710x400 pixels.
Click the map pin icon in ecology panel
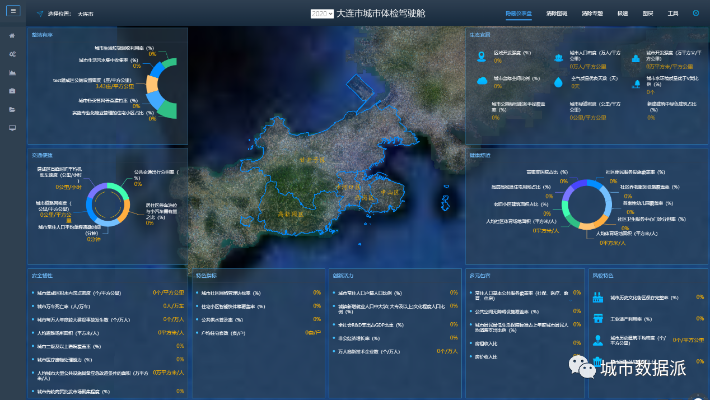pos(482,56)
